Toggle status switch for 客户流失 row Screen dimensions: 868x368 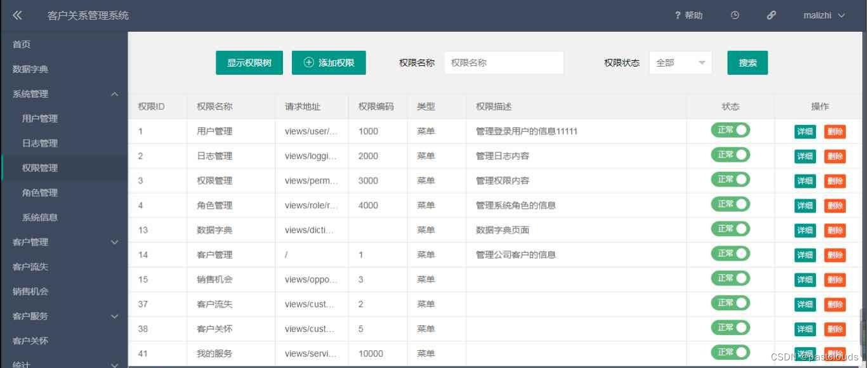tap(730, 303)
